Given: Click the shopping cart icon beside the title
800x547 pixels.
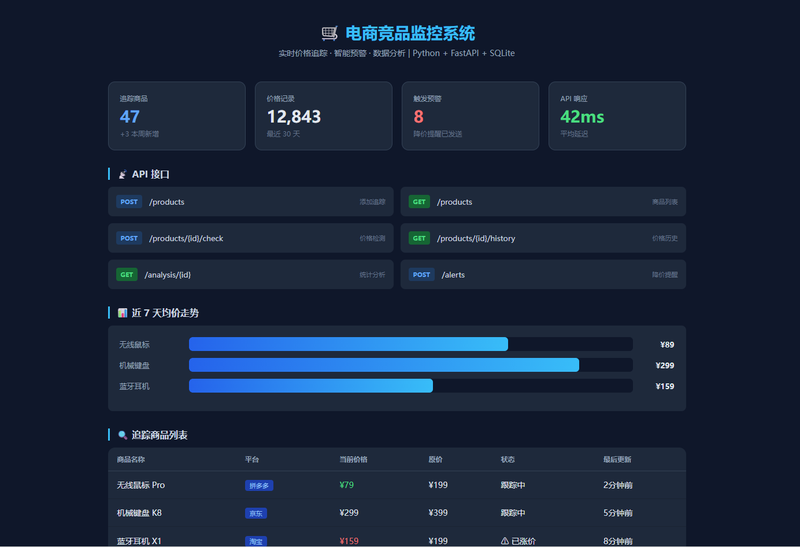Looking at the screenshot, I should point(330,34).
